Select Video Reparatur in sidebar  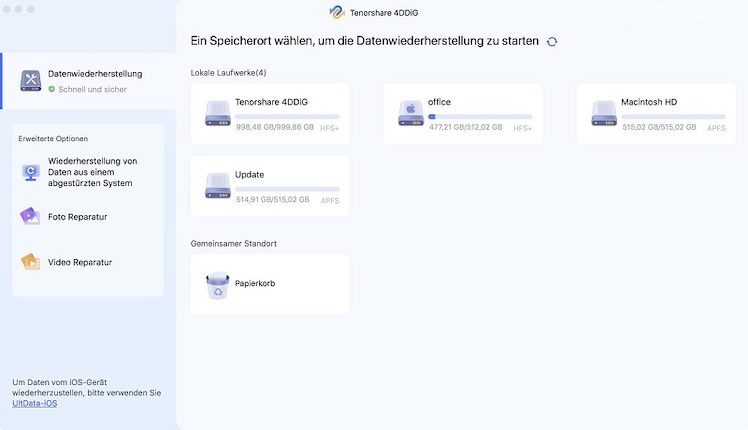pyautogui.click(x=80, y=262)
